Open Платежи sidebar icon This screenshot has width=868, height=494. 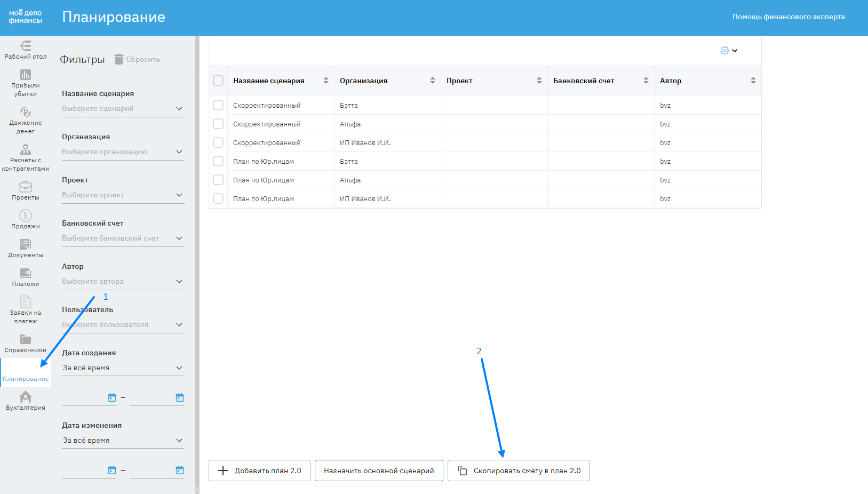(26, 273)
